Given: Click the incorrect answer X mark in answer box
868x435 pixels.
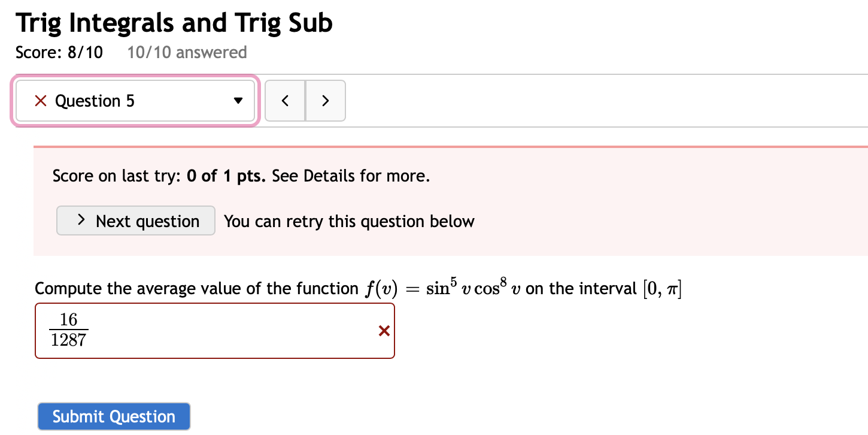Looking at the screenshot, I should 383,331.
